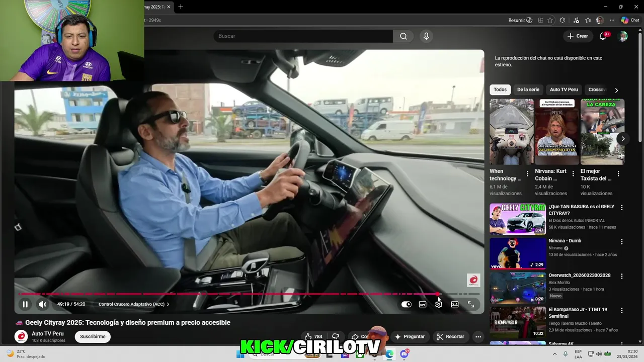The width and height of the screenshot is (644, 362).
Task: Open more actions below the video
Action: 478,336
